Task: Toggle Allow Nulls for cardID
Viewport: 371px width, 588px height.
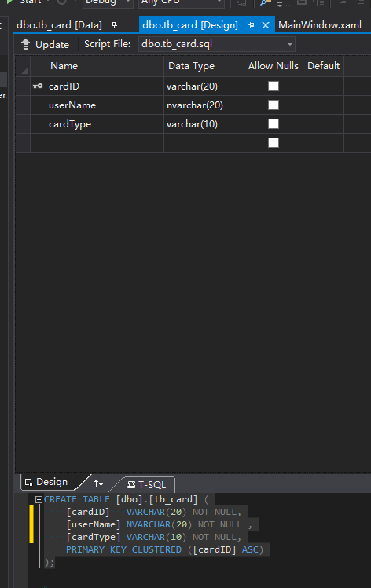Action: pos(274,86)
